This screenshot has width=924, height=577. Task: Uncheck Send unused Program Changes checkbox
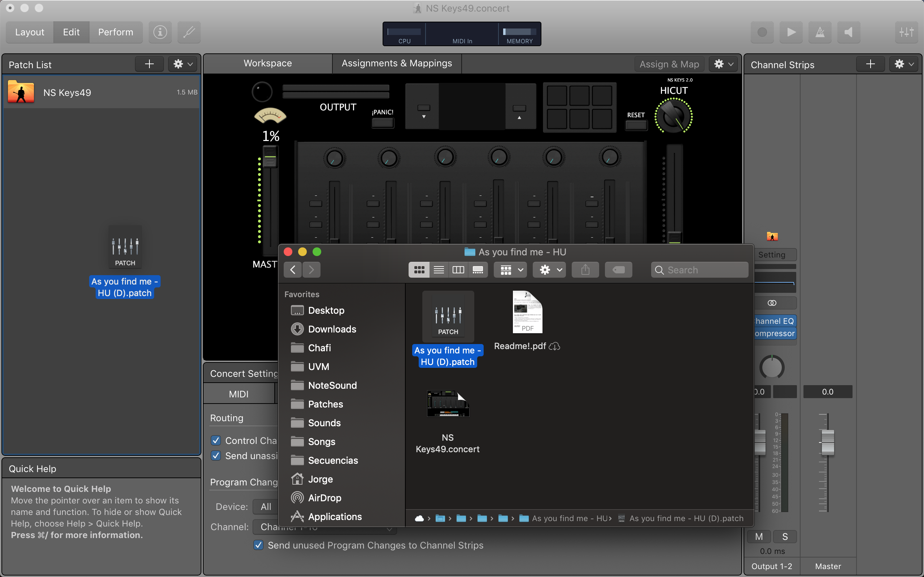258,545
